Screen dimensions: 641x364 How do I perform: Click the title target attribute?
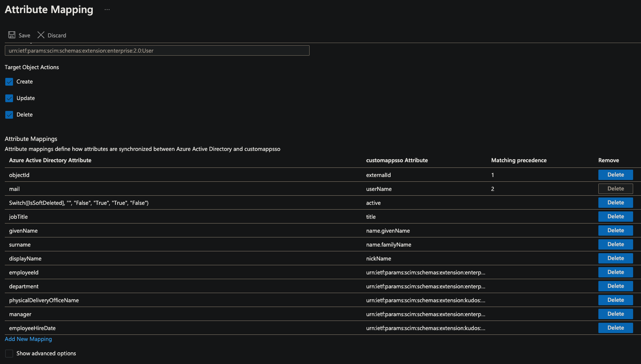(371, 217)
